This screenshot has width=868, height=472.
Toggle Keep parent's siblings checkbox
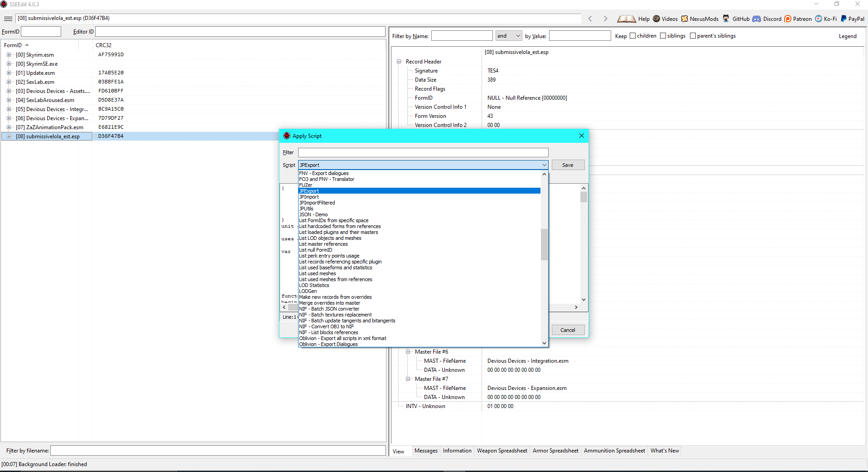(693, 36)
